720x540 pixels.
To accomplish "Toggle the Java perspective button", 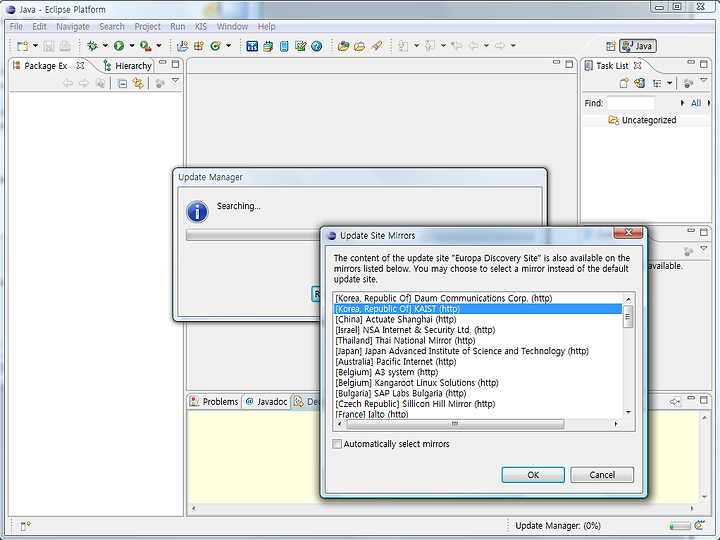I will (x=638, y=46).
